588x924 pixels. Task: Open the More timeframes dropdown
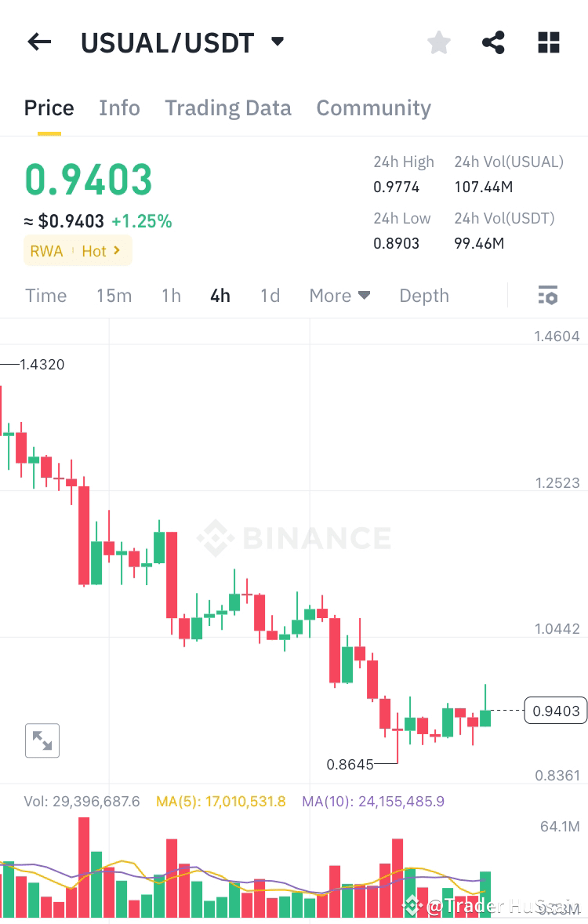339,295
